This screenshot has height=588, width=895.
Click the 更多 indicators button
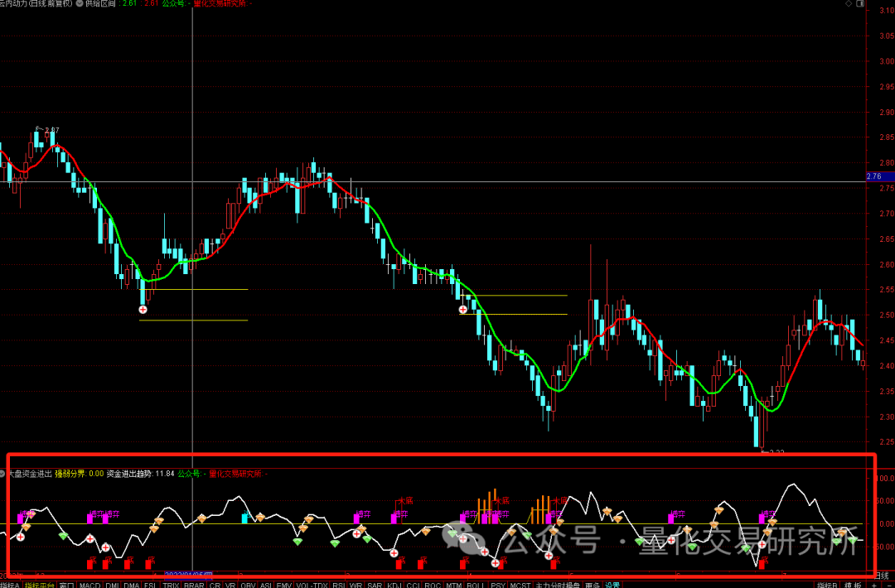point(593,586)
